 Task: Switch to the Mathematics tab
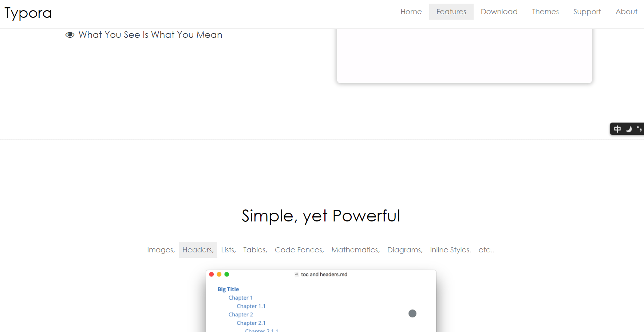(356, 250)
